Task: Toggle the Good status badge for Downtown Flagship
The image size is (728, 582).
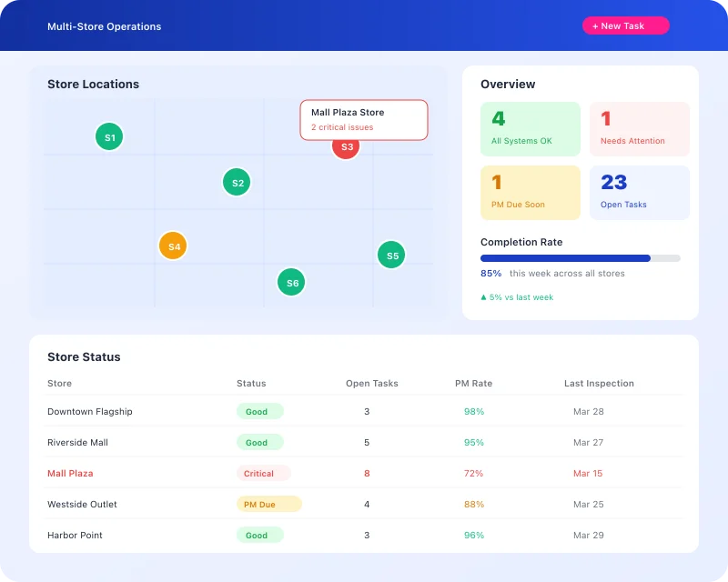Action: [260, 411]
